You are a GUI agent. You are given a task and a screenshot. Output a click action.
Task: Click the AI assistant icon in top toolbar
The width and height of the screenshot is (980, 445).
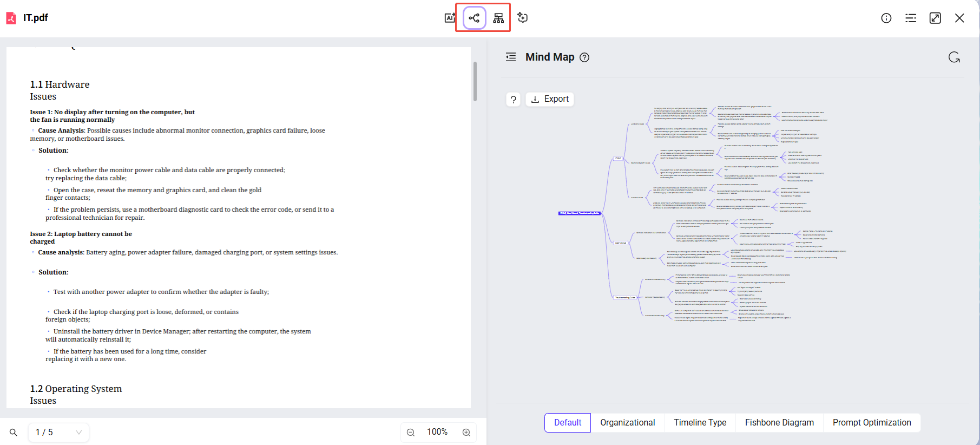point(450,18)
